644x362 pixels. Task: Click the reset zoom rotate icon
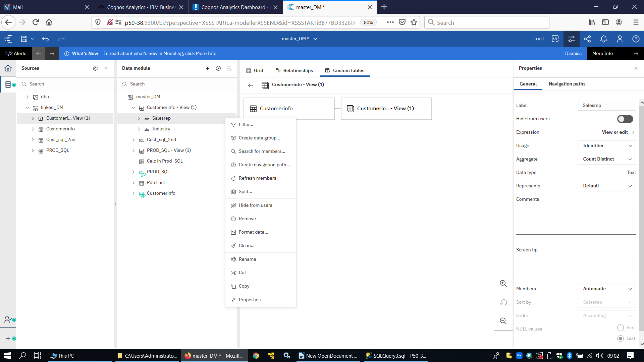pos(503,302)
